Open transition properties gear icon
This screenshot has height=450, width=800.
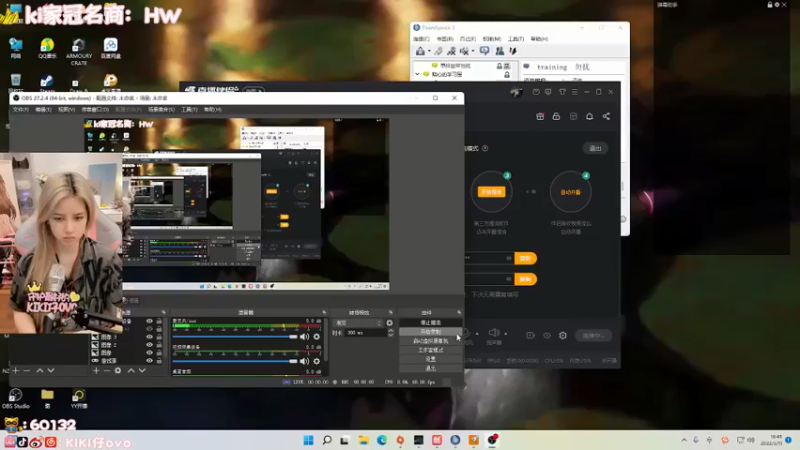tap(390, 323)
